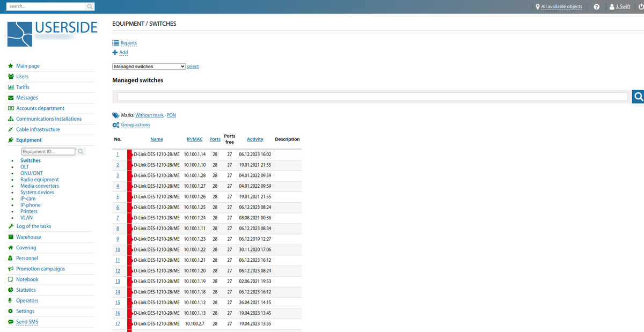644x332 pixels.
Task: Select OLT under Equipment
Action: pyautogui.click(x=25, y=167)
